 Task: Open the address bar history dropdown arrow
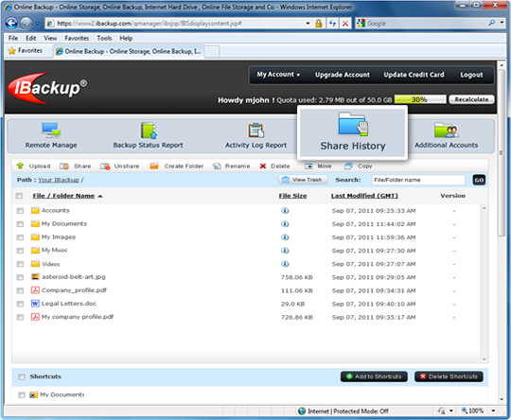(308, 24)
